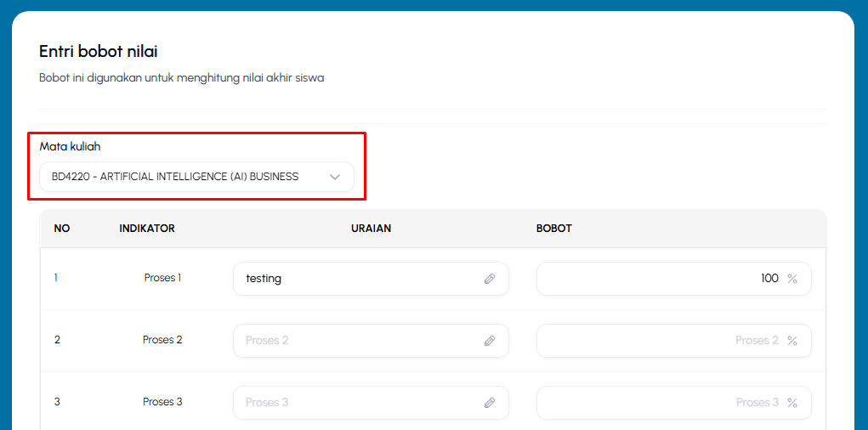Click the pencil icon in Proses 2 uraian field
The height and width of the screenshot is (430, 868).
click(x=490, y=341)
